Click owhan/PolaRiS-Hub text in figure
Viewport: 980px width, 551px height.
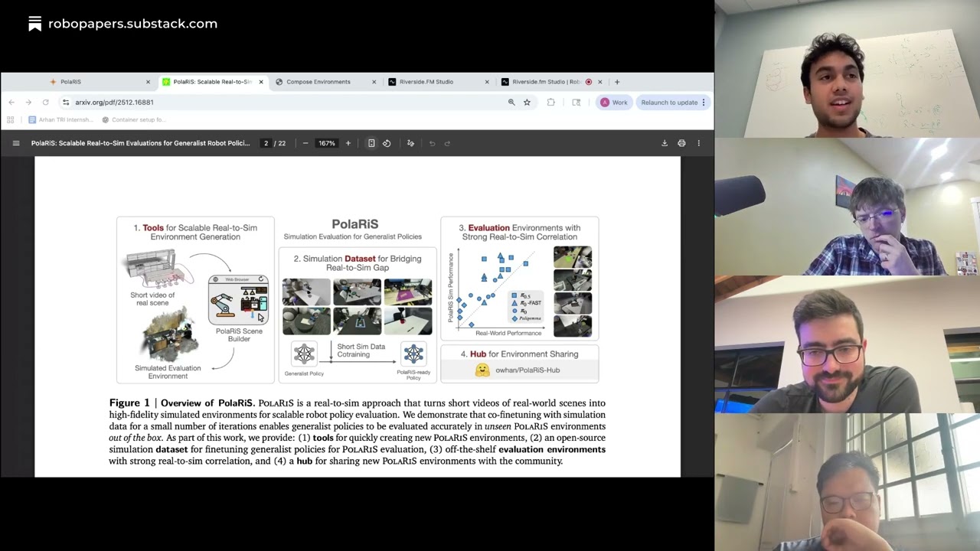coord(528,370)
